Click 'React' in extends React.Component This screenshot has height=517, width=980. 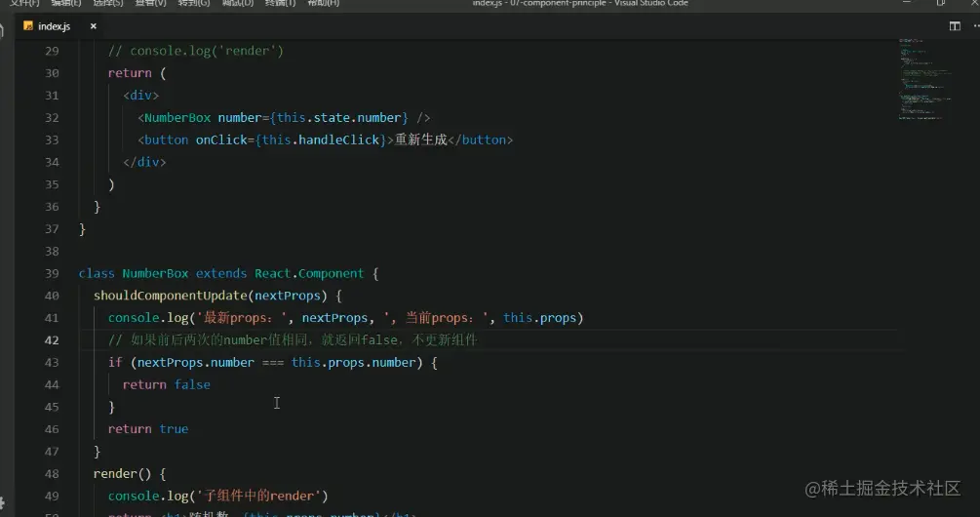272,273
